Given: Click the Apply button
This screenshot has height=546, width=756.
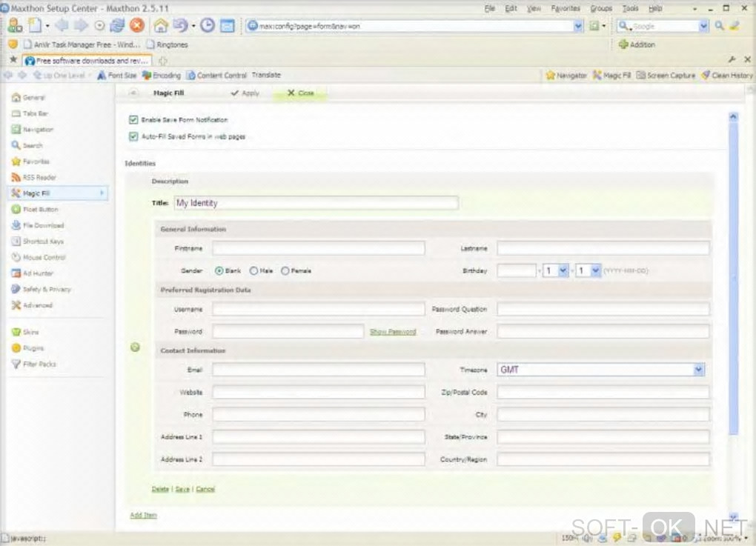Looking at the screenshot, I should coord(245,93).
